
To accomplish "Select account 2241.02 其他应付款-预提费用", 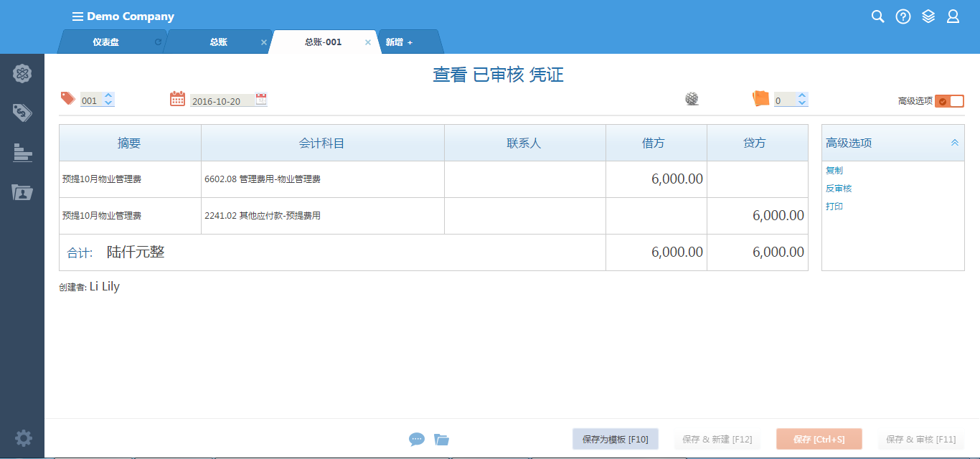I will [263, 216].
